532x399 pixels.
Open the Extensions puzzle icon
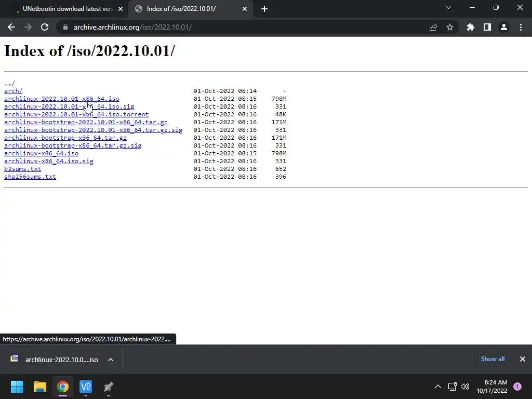click(471, 27)
